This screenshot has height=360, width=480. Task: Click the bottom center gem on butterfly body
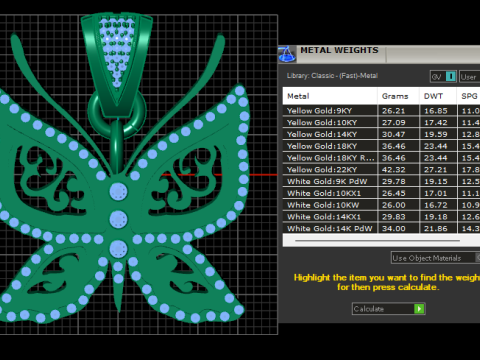point(118,249)
